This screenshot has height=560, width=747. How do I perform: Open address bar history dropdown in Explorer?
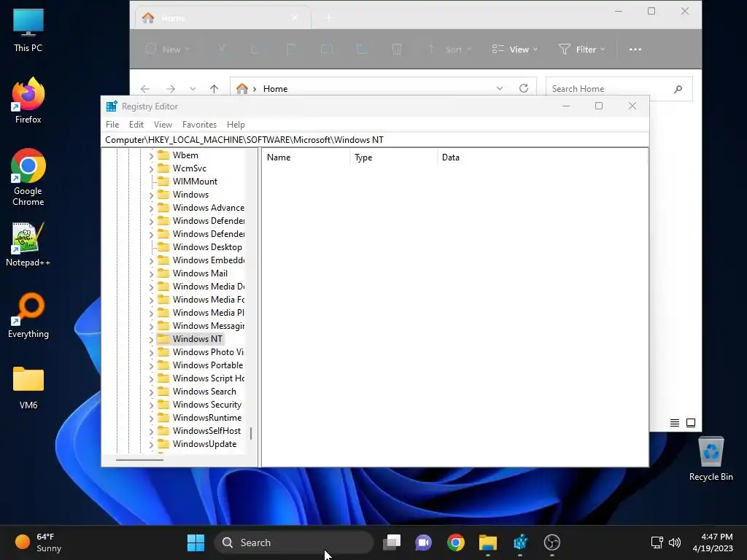coord(500,88)
